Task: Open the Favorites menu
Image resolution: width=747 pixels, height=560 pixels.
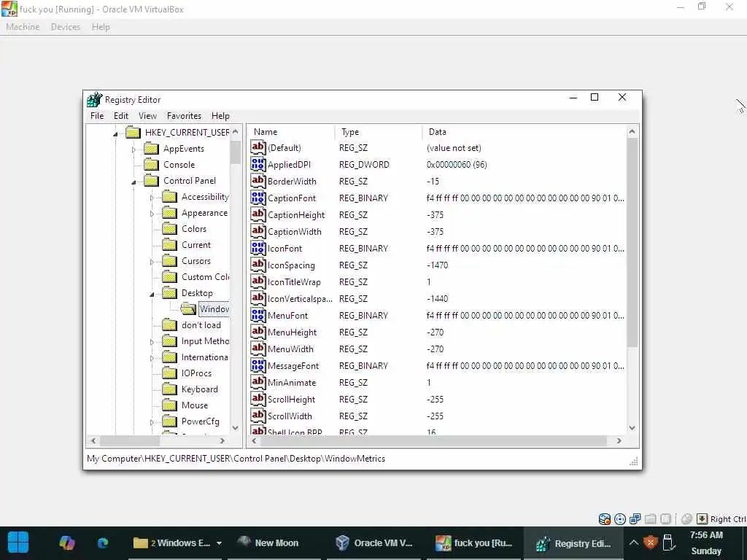Action: coord(184,116)
